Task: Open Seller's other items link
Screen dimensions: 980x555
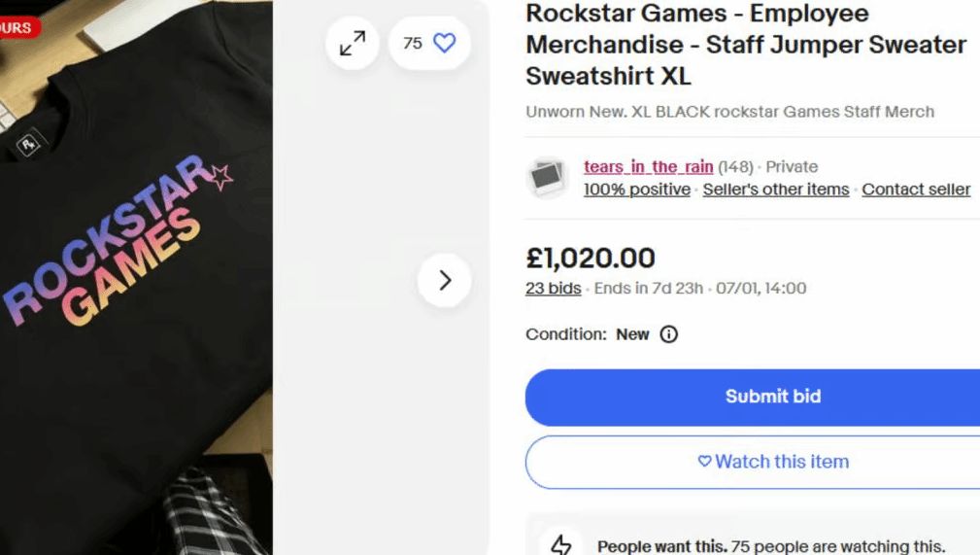Action: point(775,190)
